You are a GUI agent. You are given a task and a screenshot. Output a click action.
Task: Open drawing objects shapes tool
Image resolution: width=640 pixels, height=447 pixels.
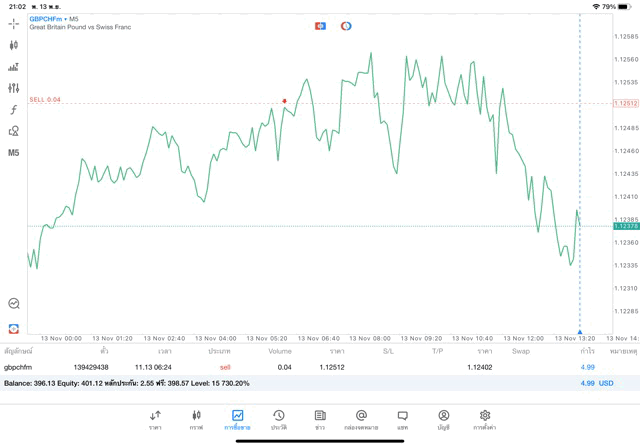click(14, 131)
